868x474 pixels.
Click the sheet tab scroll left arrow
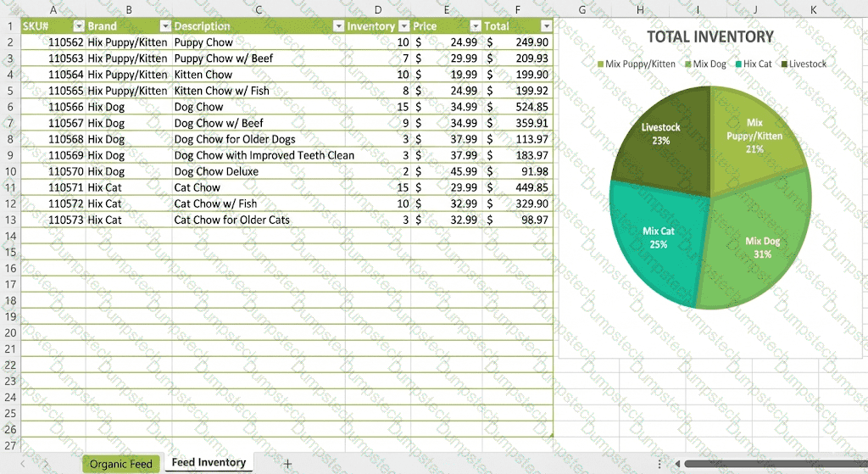(x=23, y=464)
